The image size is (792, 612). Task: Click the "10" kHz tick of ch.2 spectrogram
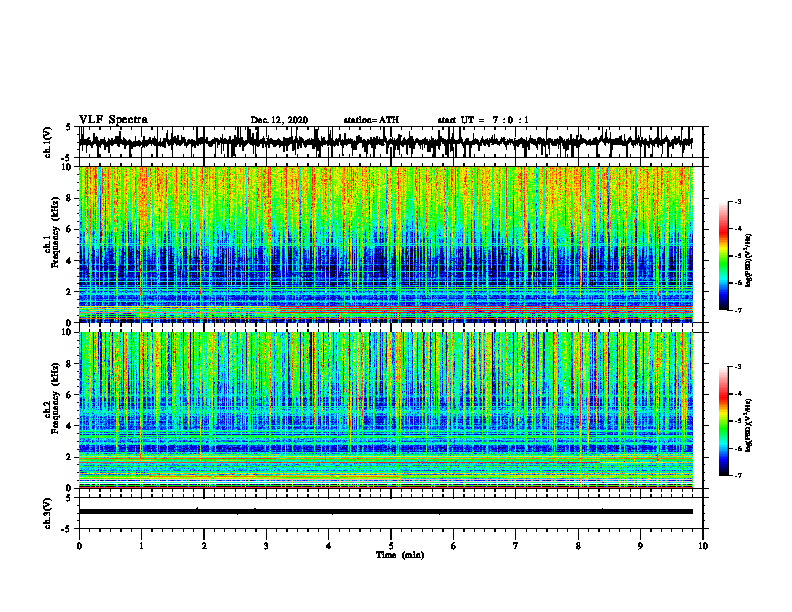pyautogui.click(x=69, y=332)
